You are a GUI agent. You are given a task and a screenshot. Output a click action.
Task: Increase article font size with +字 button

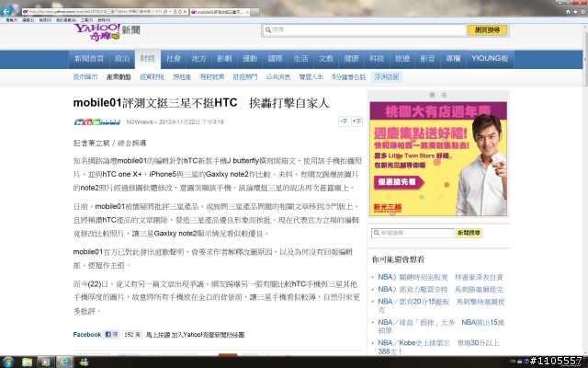click(356, 121)
